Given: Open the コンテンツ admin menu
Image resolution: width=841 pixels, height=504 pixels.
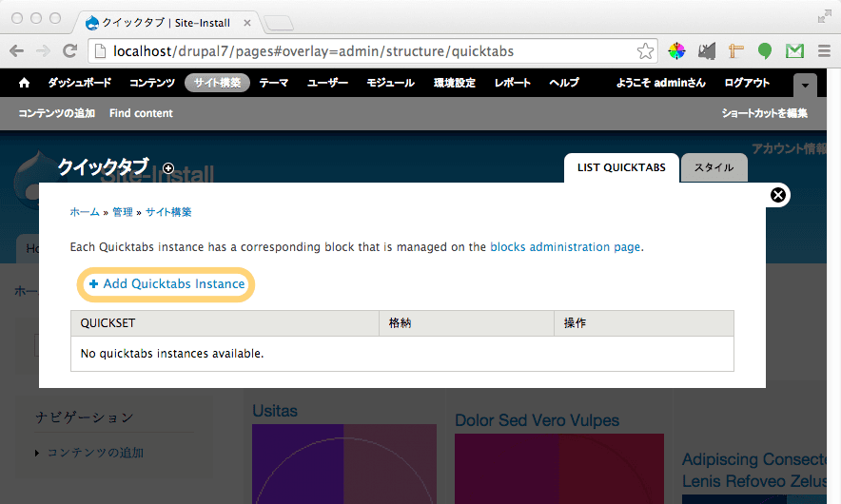Looking at the screenshot, I should tap(152, 83).
